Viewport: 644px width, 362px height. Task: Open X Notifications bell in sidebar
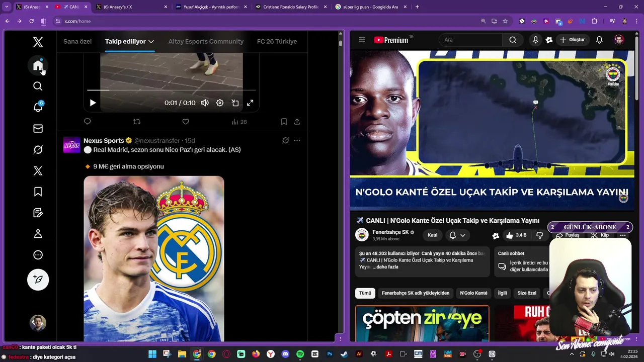tap(38, 107)
